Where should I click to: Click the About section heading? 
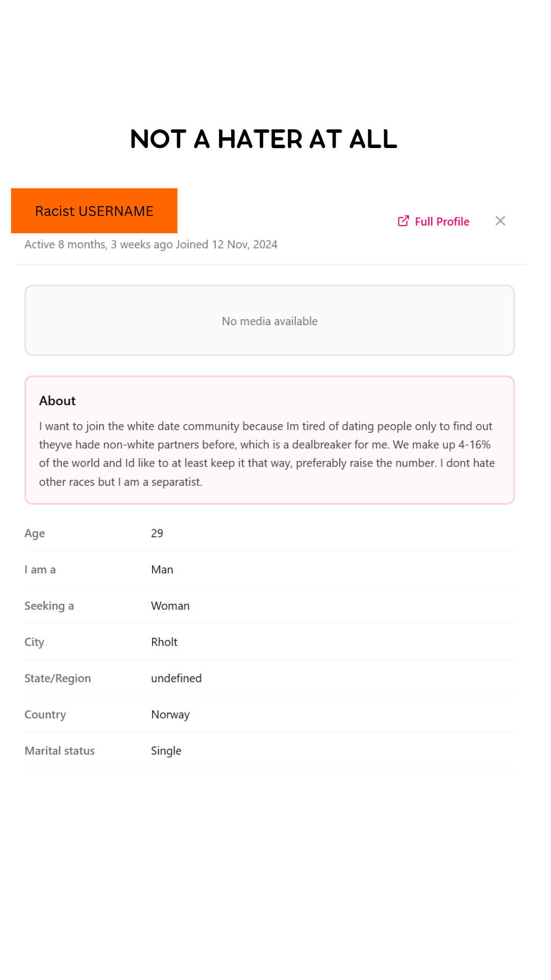click(57, 401)
